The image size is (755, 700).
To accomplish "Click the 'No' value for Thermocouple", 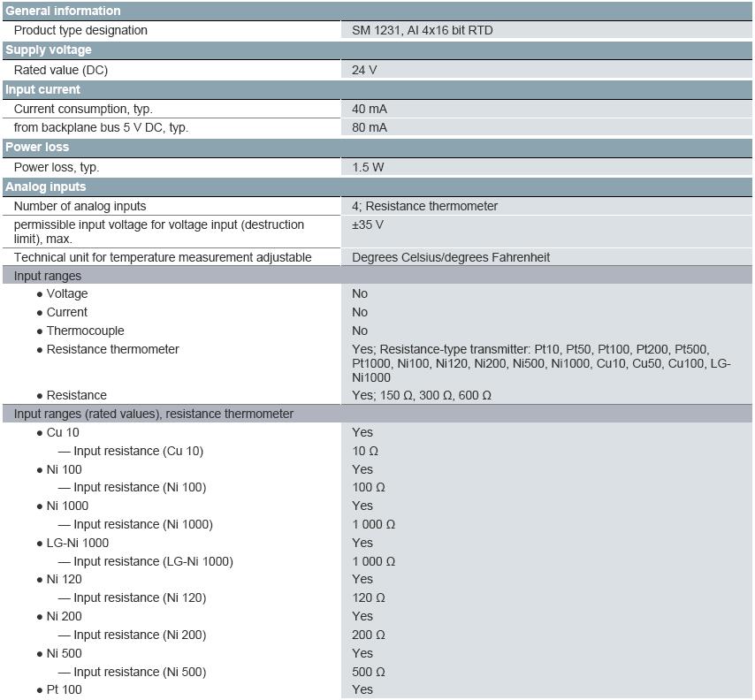I will pyautogui.click(x=360, y=331).
